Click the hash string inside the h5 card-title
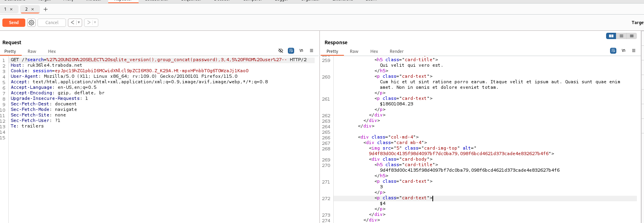Viewport: 644px width, 223px height. tap(469, 170)
